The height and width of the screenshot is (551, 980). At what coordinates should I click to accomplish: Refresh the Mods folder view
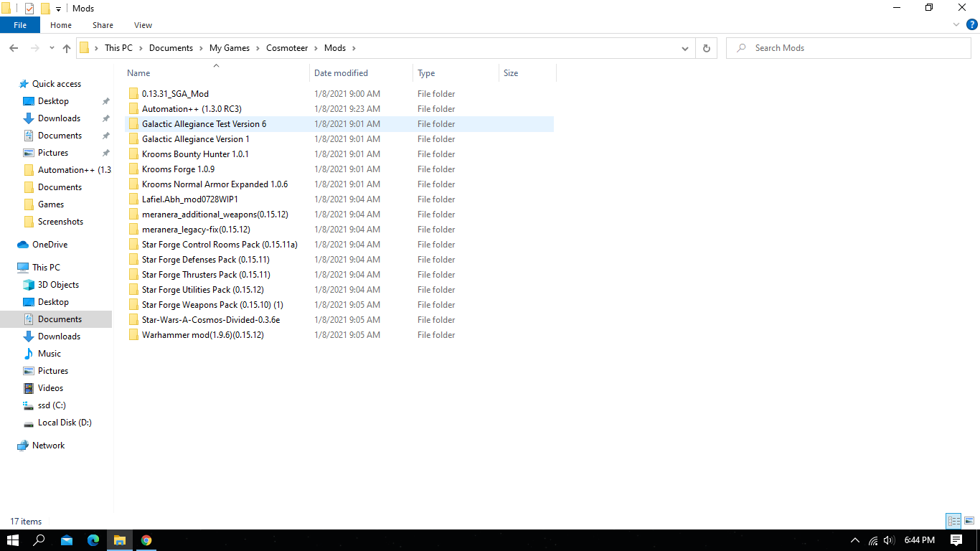(706, 48)
